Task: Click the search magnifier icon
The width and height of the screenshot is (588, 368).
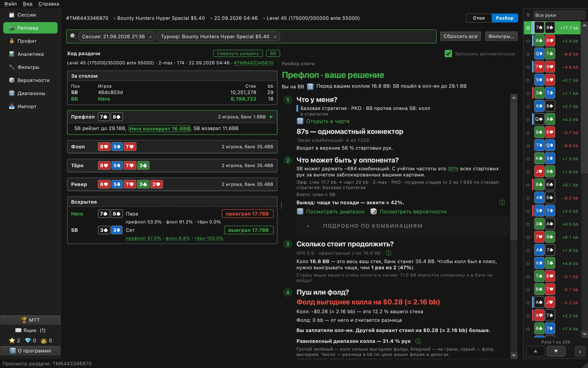Action: point(73,36)
